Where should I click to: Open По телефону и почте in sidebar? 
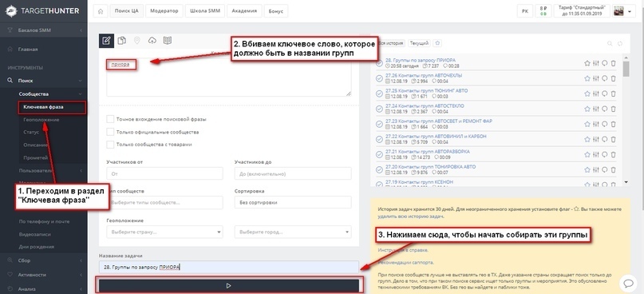pyautogui.click(x=45, y=221)
